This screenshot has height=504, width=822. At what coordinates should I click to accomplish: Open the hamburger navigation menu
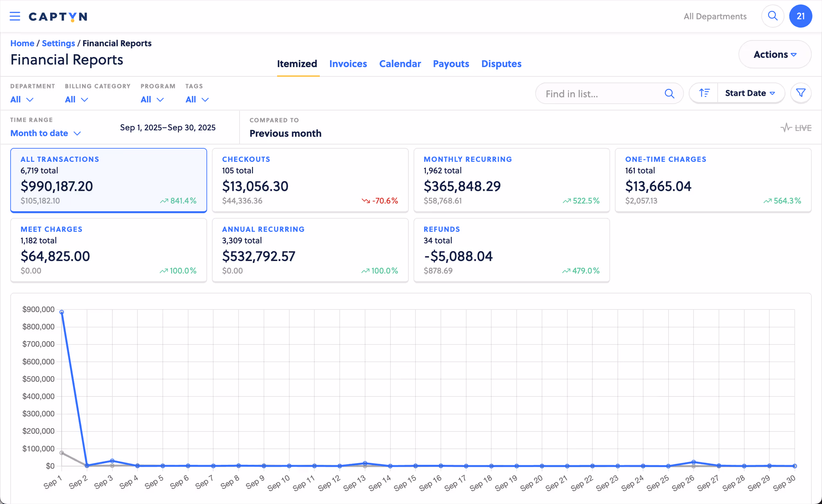point(15,16)
